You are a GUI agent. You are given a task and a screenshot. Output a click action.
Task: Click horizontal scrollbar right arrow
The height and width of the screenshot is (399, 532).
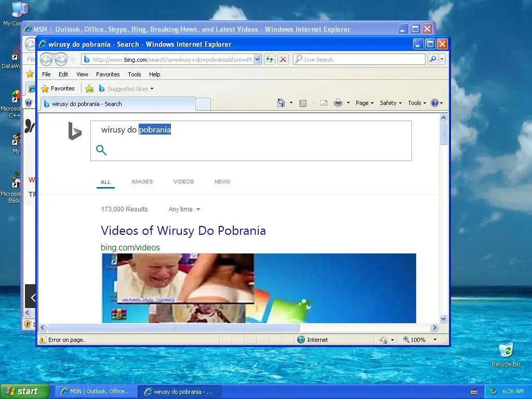(434, 328)
